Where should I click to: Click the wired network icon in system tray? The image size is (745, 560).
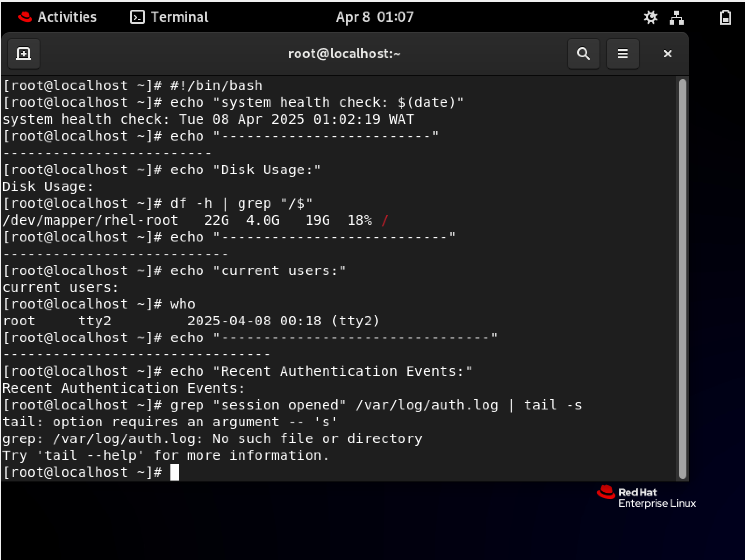(676, 17)
